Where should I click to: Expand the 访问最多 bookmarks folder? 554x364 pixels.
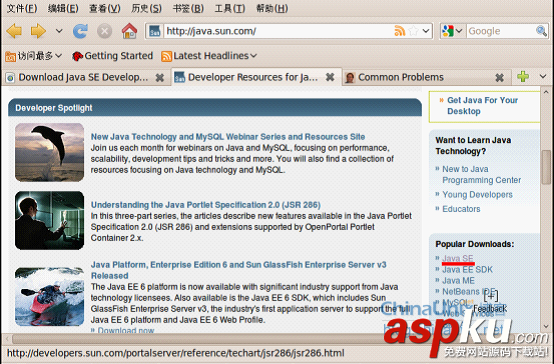click(x=34, y=56)
